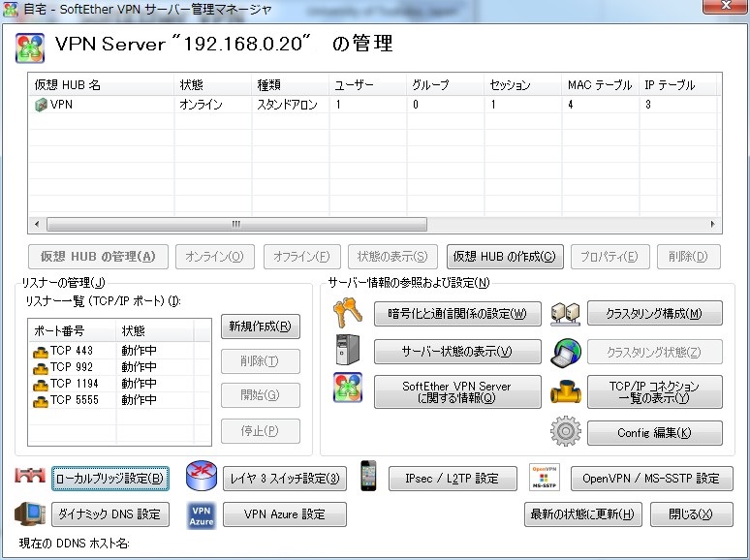The image size is (750, 560).
Task: Open IPsec / L2TP 設定
Action: click(453, 479)
